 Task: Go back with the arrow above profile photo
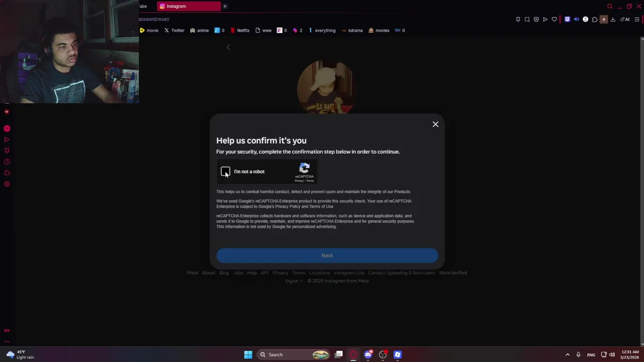tap(228, 47)
